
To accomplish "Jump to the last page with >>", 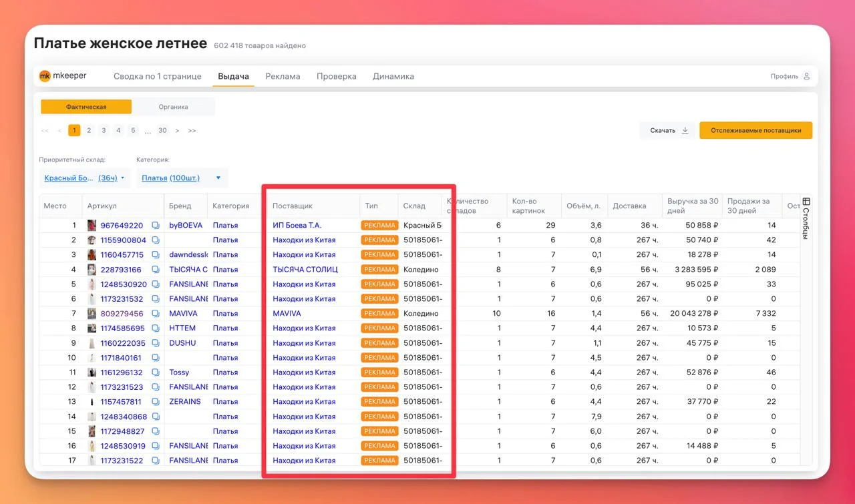I will coord(192,131).
